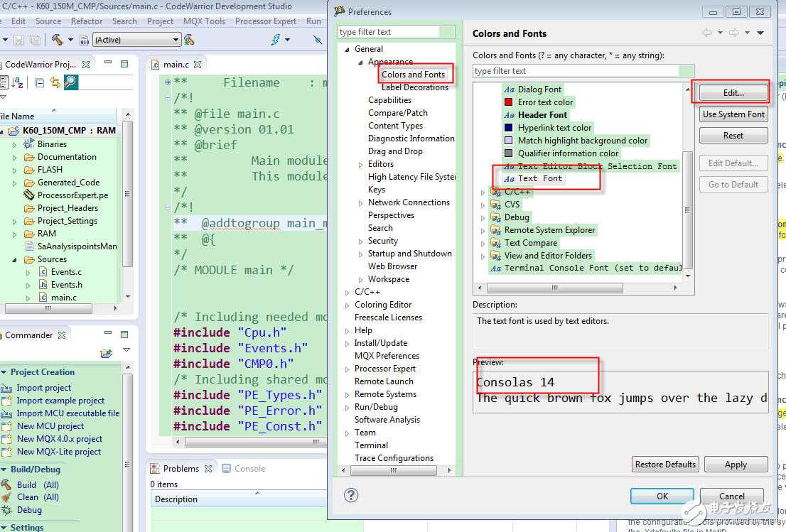Open the Source menu
Viewport: 786px width, 532px height.
coord(48,21)
